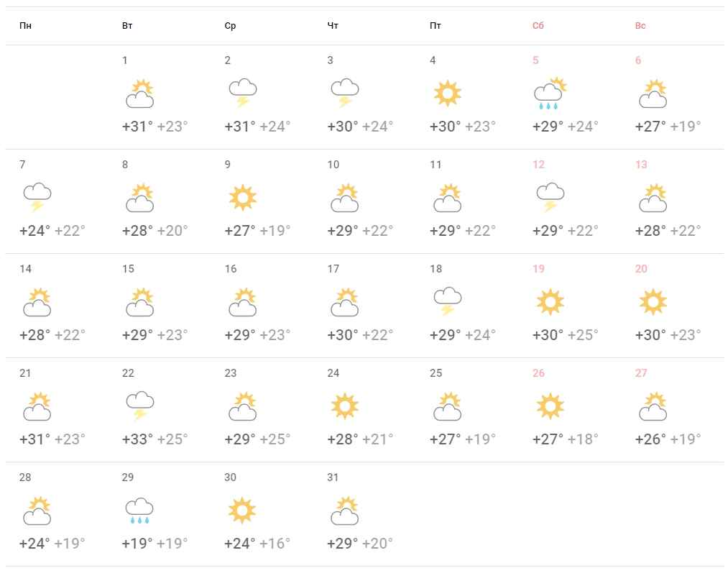Click the +19° +19° temperatures on day 29

click(x=155, y=544)
